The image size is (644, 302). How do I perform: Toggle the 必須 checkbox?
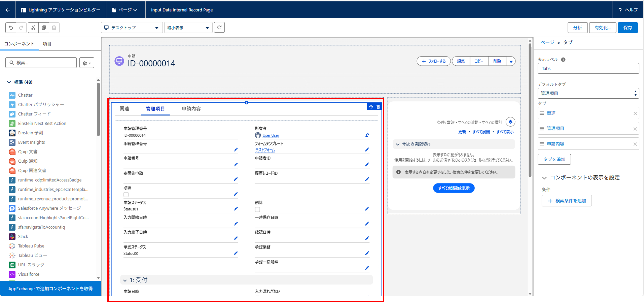126,194
